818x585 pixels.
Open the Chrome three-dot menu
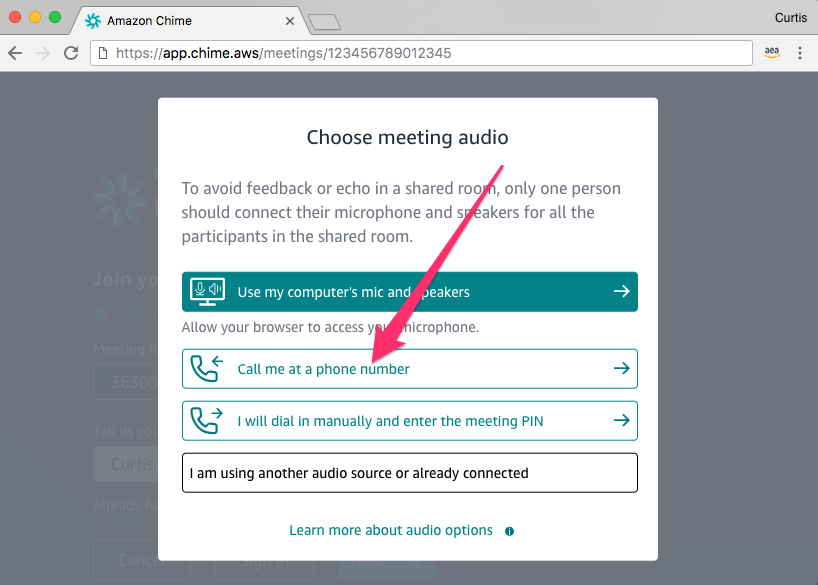(x=800, y=53)
